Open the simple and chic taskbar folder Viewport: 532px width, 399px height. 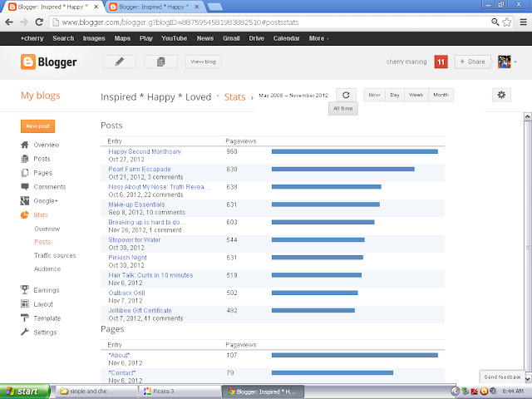click(x=95, y=392)
